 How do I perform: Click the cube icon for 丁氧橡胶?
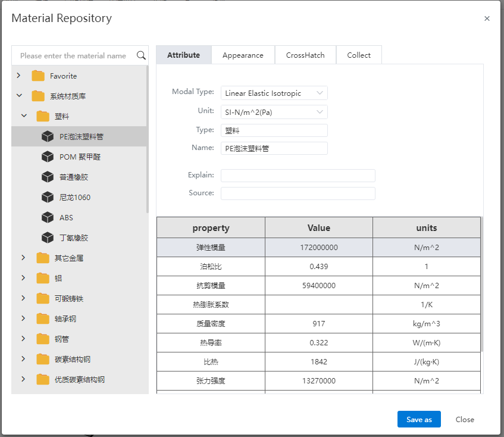coord(48,238)
